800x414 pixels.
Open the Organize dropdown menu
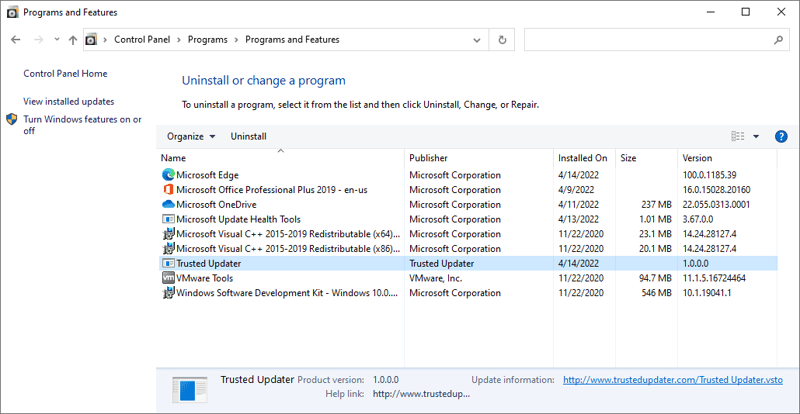(191, 136)
